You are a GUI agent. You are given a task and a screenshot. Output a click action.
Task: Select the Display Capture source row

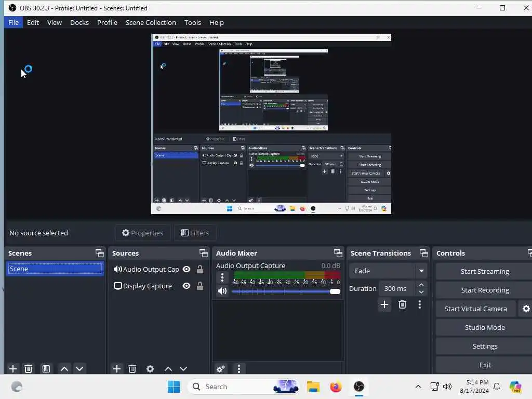pos(158,286)
